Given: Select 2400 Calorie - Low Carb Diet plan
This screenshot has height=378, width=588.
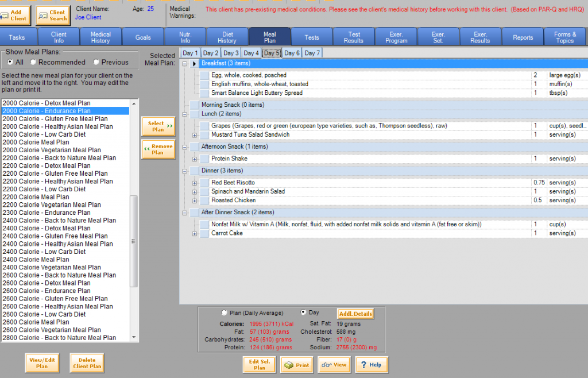Looking at the screenshot, I should pyautogui.click(x=44, y=252).
